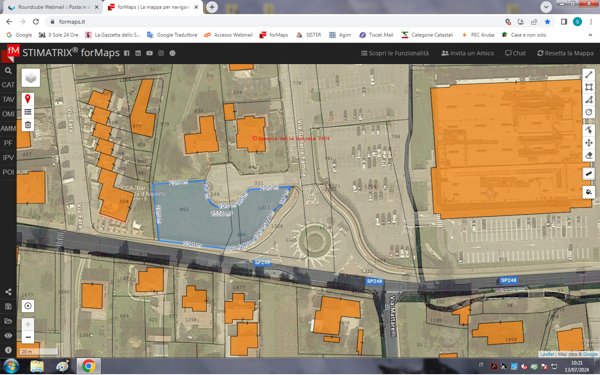Select the circle drawing tool
This screenshot has width=600, height=375.
[x=589, y=112]
